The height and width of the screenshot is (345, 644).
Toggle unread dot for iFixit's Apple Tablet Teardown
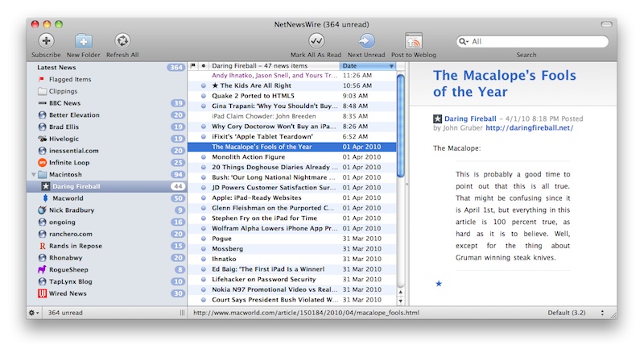[x=204, y=136]
